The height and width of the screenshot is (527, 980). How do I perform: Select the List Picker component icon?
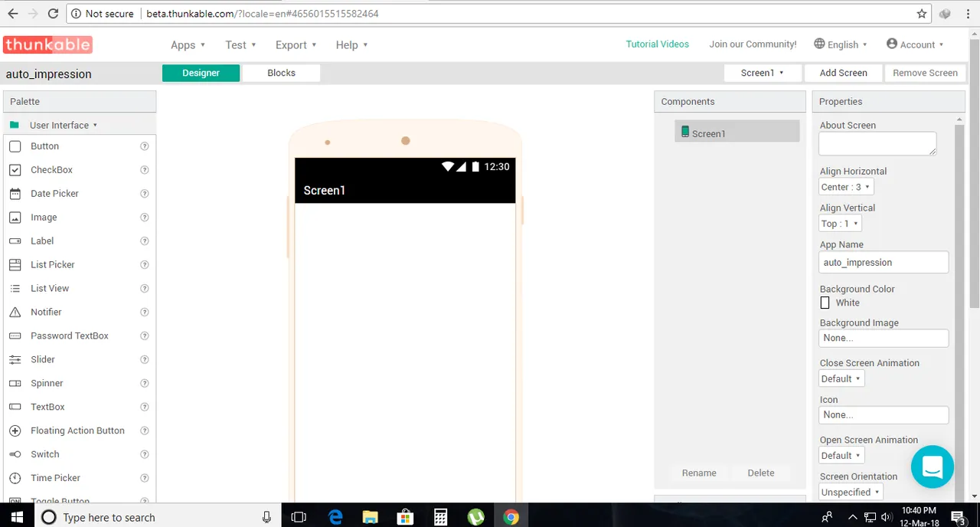(x=15, y=265)
